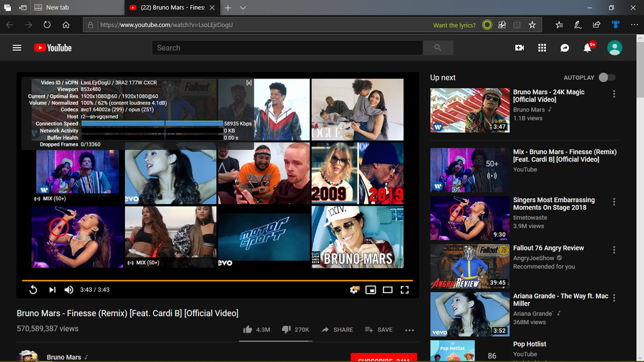Save the video to a playlist
This screenshot has height=362, width=644.
(378, 330)
